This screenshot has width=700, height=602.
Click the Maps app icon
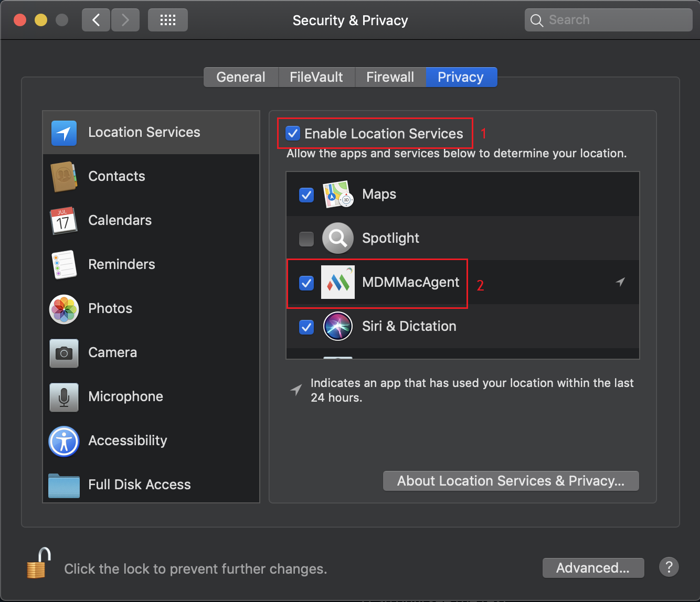tap(337, 194)
